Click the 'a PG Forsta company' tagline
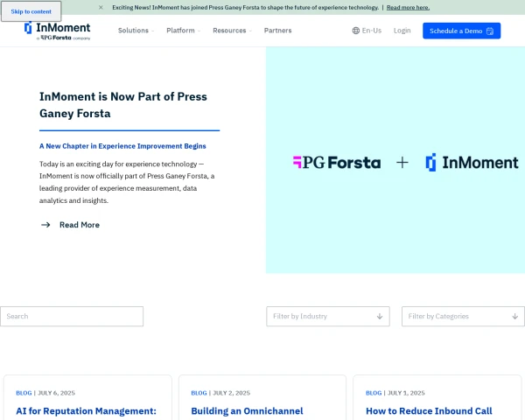The height and width of the screenshot is (420, 525). (x=63, y=38)
